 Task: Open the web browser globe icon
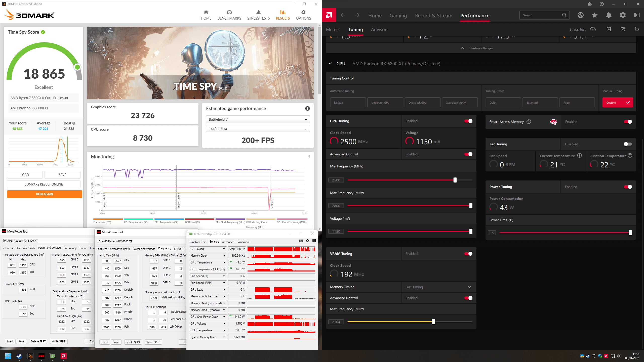pos(580,15)
